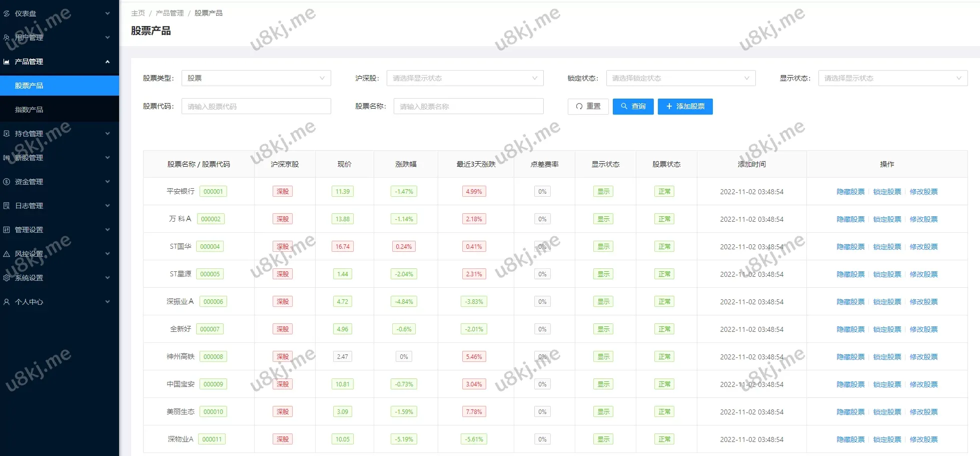980x456 pixels.
Task: Click the 重置 reset button
Action: point(588,106)
